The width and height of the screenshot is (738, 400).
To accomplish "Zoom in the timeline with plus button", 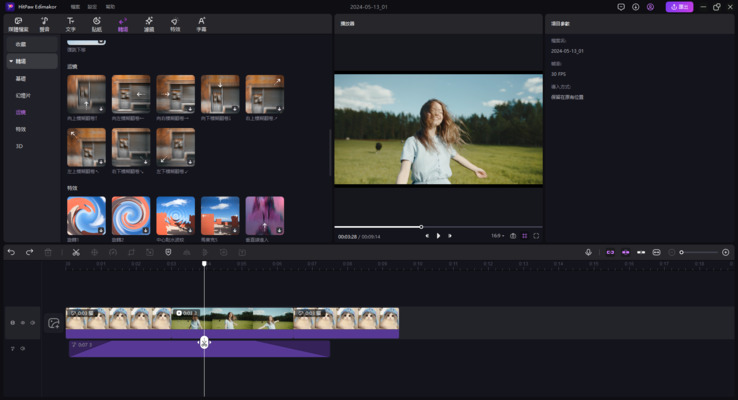I will pyautogui.click(x=726, y=252).
